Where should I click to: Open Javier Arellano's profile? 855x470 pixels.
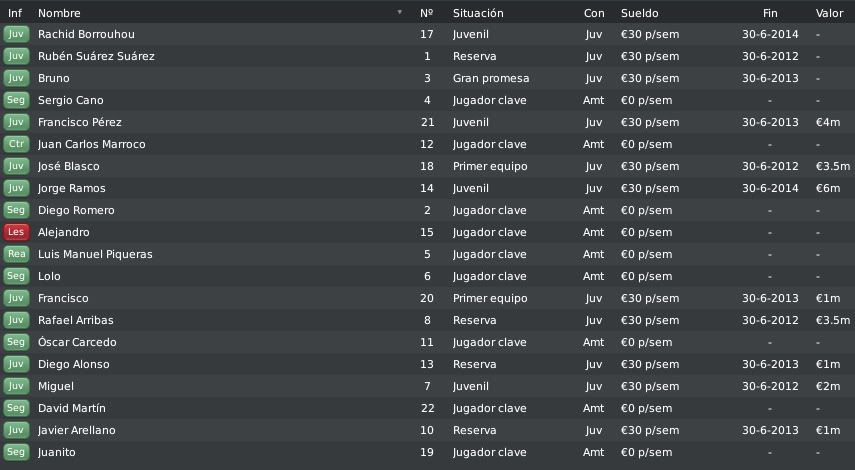(x=76, y=430)
